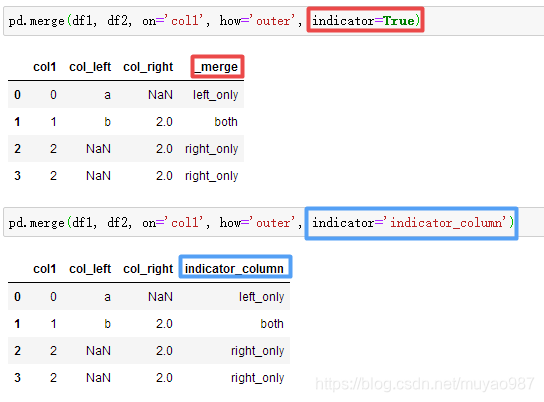Select col_left value 'a' in _merge table
This screenshot has width=544, height=402.
tap(107, 95)
